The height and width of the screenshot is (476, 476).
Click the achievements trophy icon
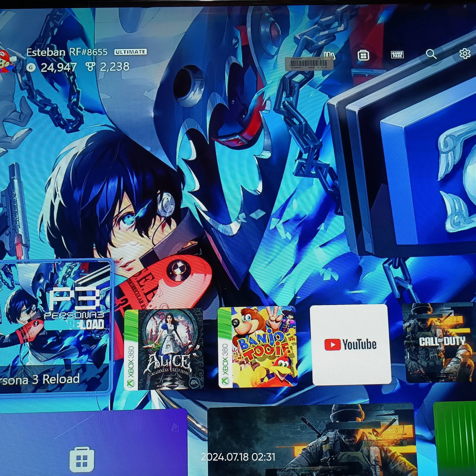(90, 67)
